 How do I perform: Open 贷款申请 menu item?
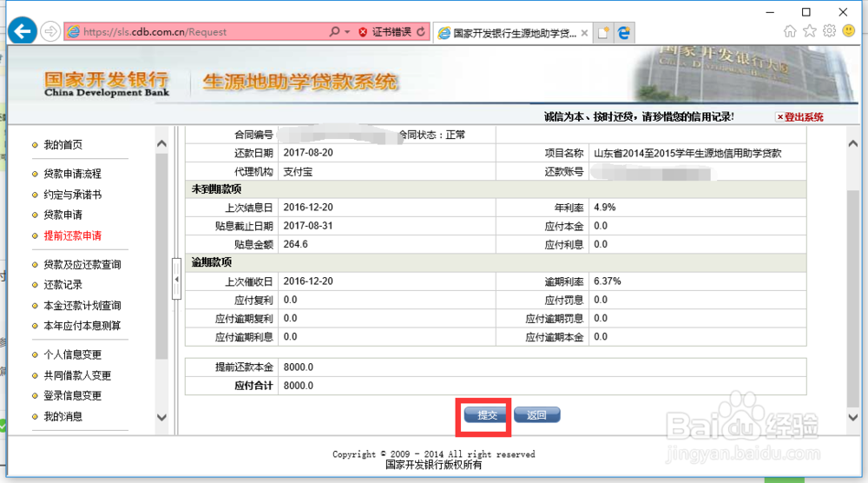tap(63, 215)
